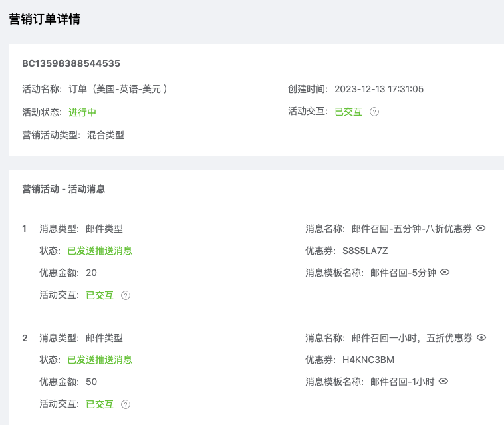Click help icon in message 2 活动交互 row
The height and width of the screenshot is (425, 504).
pos(126,404)
